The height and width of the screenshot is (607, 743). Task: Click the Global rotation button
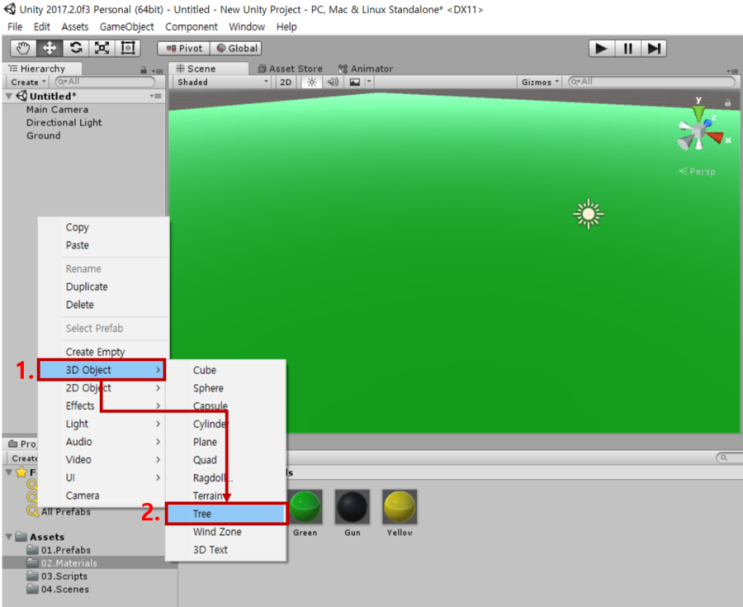click(x=237, y=48)
